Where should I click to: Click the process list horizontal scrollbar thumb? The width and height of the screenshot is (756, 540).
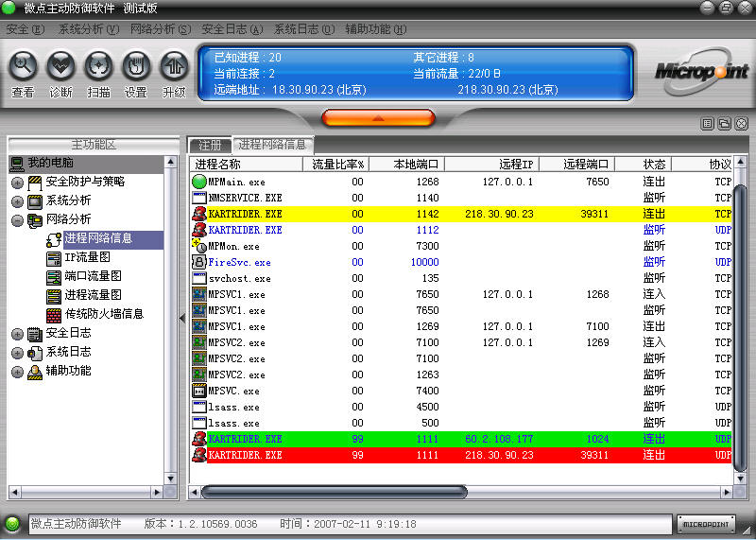click(335, 492)
